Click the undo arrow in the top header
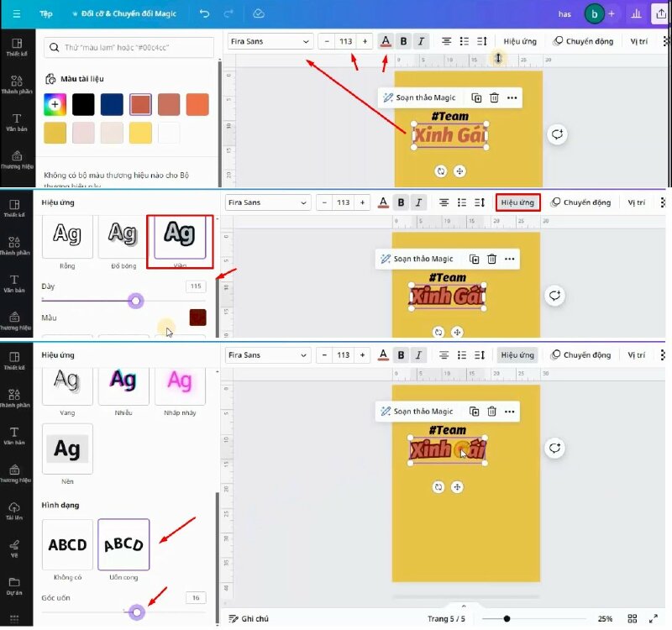 (205, 13)
